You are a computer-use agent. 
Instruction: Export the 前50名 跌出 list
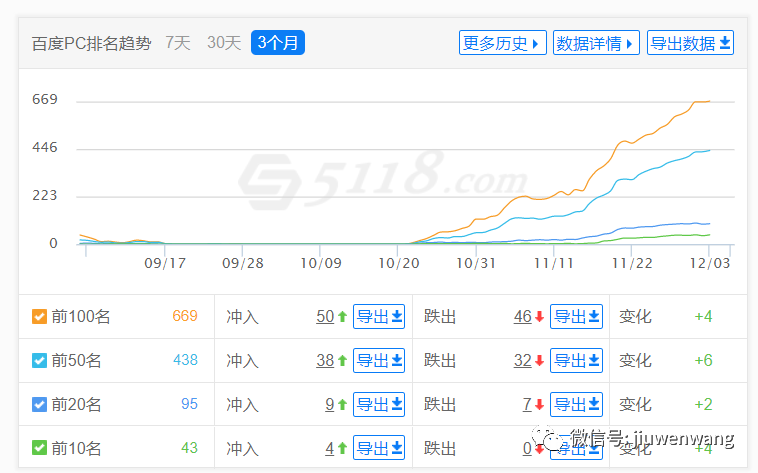[577, 361]
